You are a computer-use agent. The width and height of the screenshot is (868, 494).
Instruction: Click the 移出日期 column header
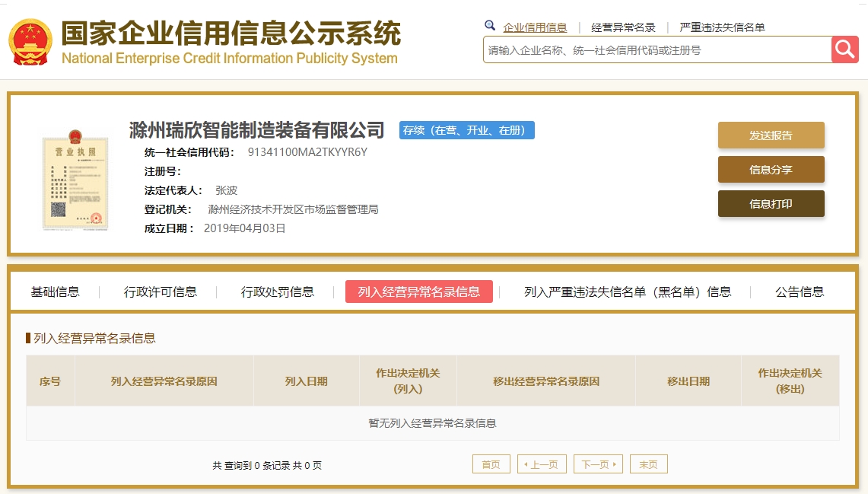(688, 381)
